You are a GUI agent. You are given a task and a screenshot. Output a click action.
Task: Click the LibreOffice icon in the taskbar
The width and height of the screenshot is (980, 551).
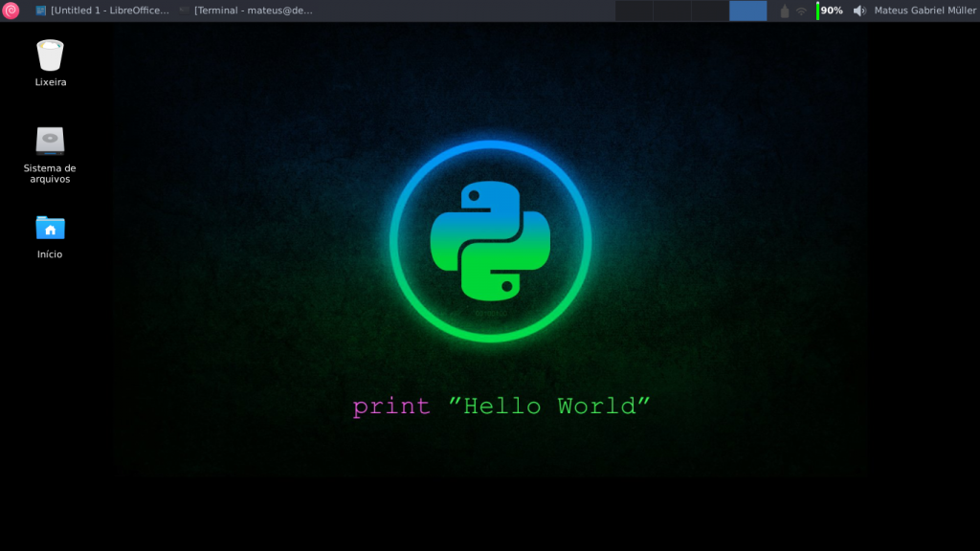(41, 11)
